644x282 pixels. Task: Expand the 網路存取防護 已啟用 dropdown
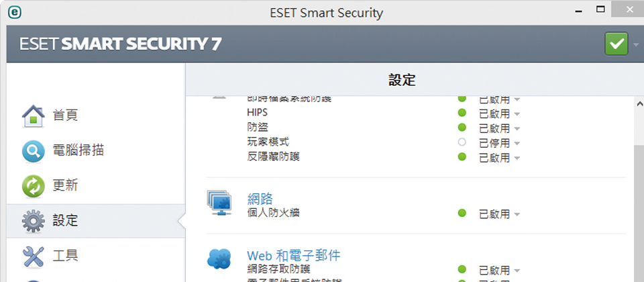click(x=499, y=271)
